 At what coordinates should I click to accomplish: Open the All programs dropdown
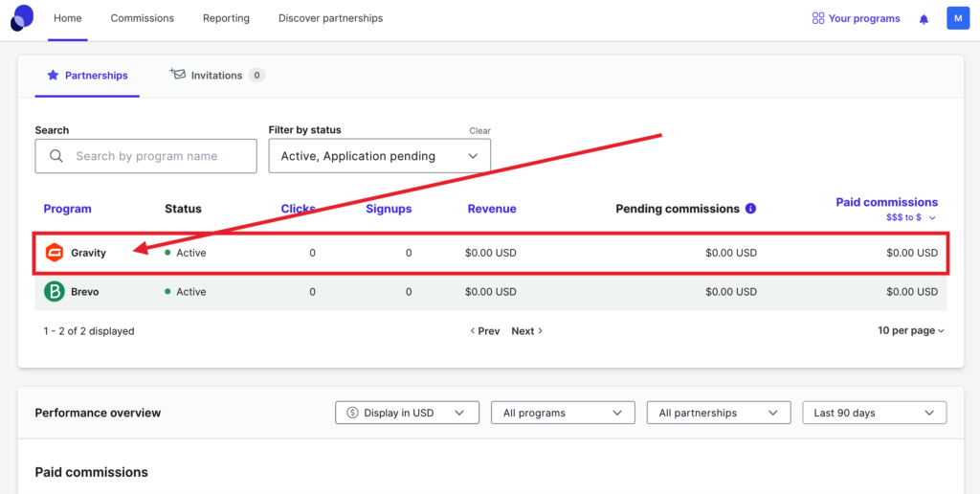[x=563, y=413]
